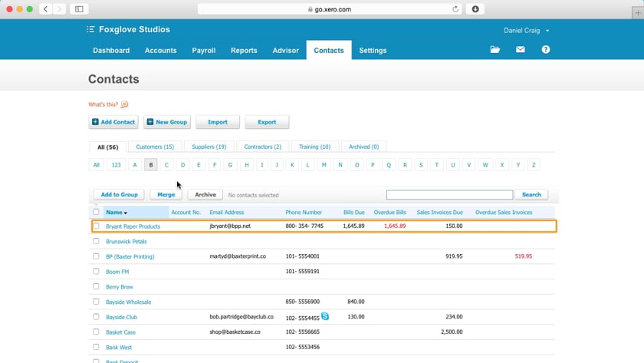Image resolution: width=644 pixels, height=363 pixels.
Task: Switch to the Contractors (2) tab
Action: pyautogui.click(x=262, y=147)
